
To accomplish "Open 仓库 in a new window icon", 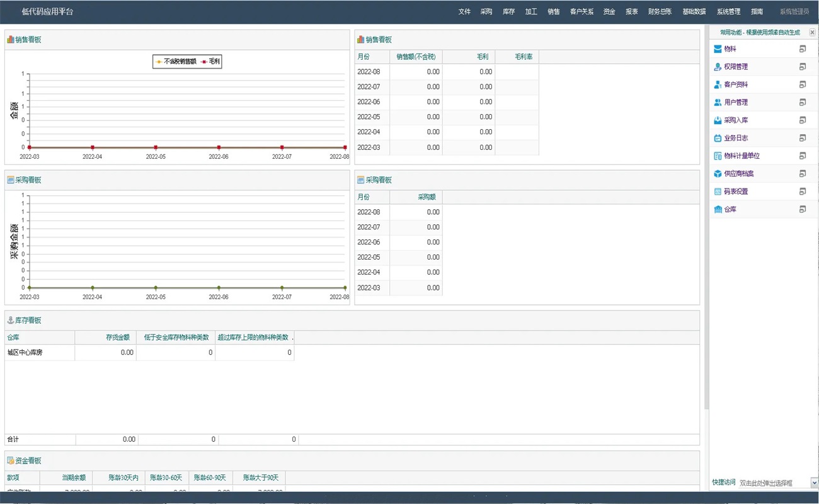I will 802,209.
